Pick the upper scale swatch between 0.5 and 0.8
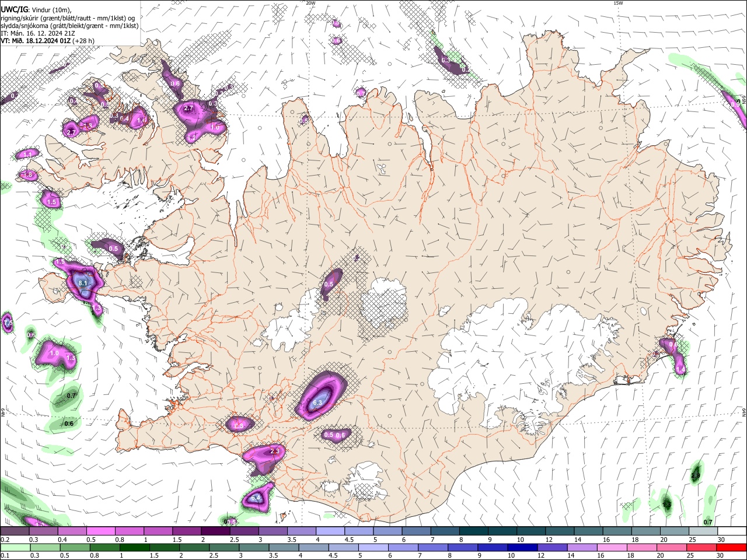This screenshot has height=560, width=747. click(100, 531)
